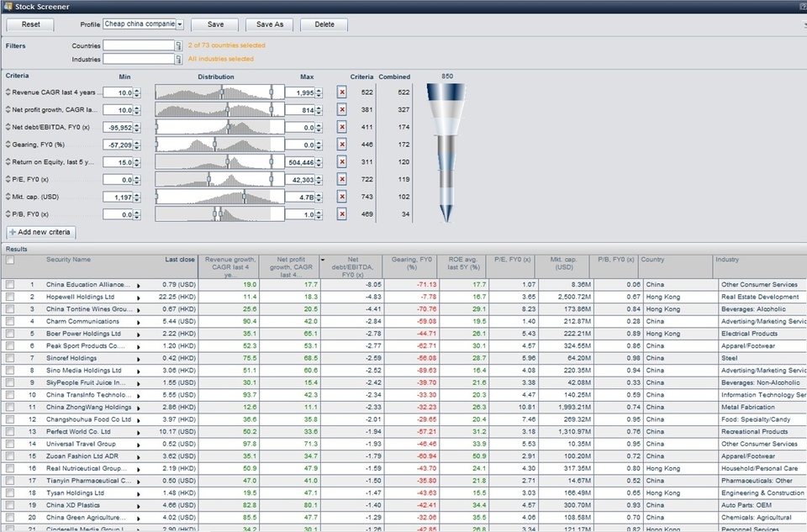Adjust Net profit growth Max 814 stepper
The width and height of the screenshot is (807, 532).
click(319, 110)
